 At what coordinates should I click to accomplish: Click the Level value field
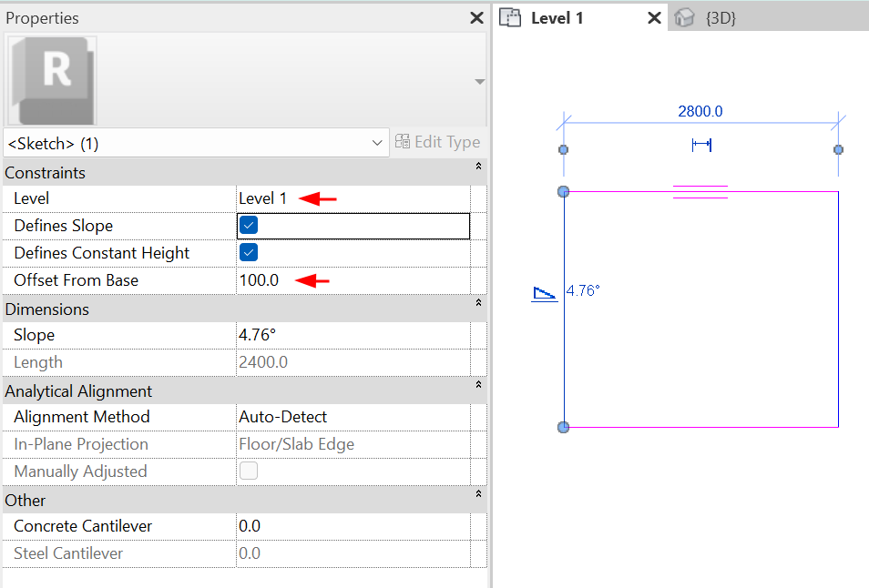point(353,198)
